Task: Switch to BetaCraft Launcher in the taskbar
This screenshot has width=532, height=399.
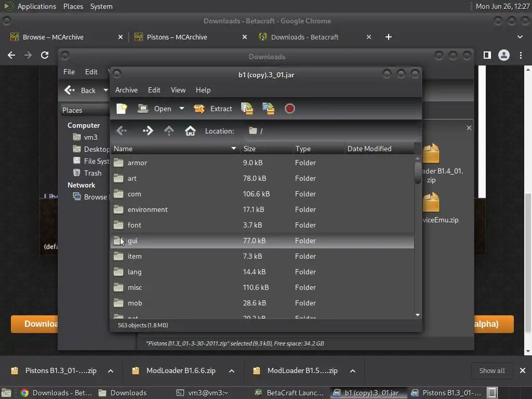Action: [289, 393]
